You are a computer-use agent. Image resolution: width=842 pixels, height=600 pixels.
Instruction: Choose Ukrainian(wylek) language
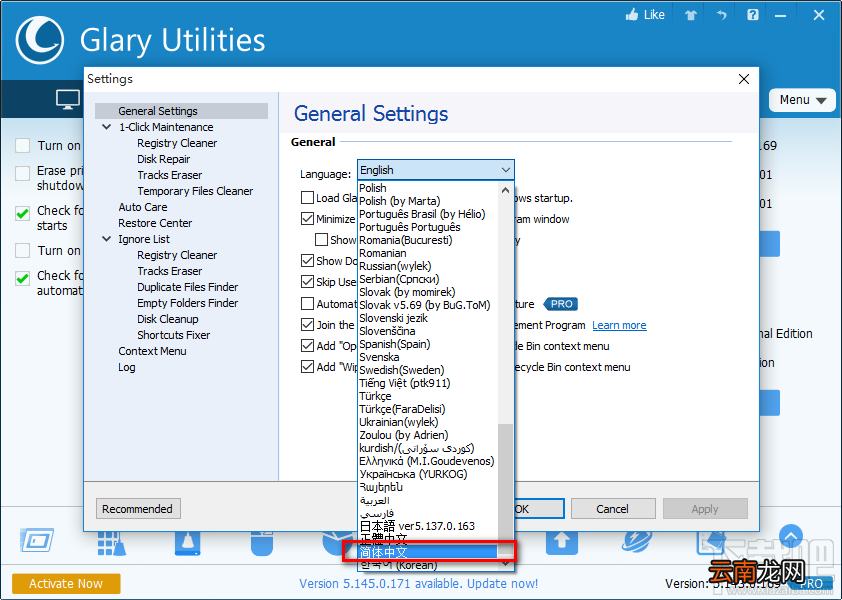point(428,422)
